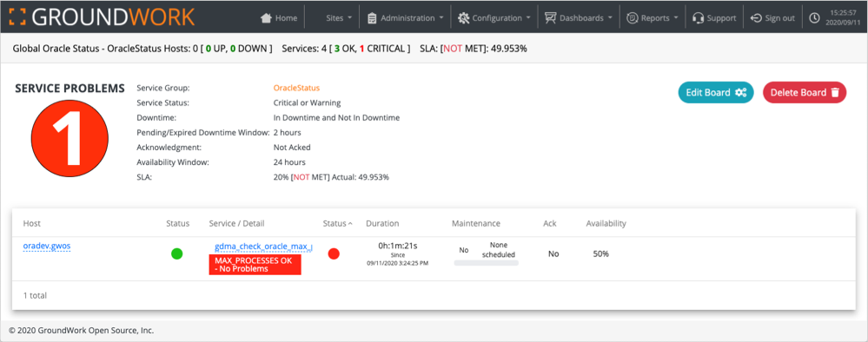Screen dimensions: 868x342
Task: Click the Maintenance column header
Action: pyautogui.click(x=475, y=224)
